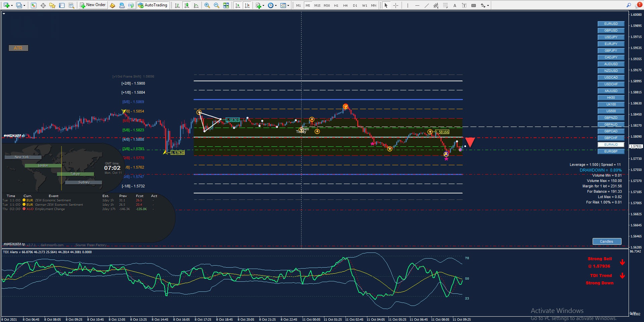644x322 pixels.
Task: Toggle the AutoTrading button
Action: pyautogui.click(x=153, y=5)
